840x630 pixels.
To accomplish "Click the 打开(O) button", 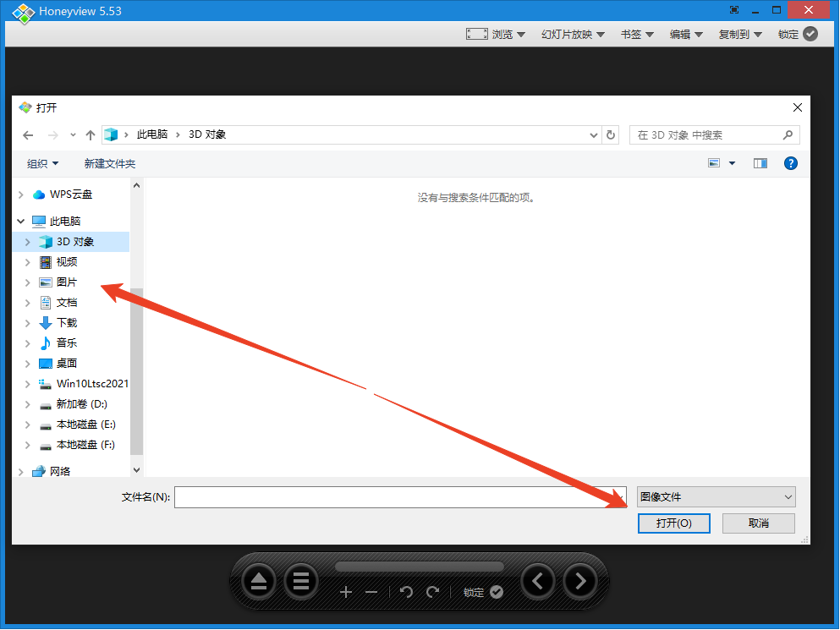I will click(673, 523).
